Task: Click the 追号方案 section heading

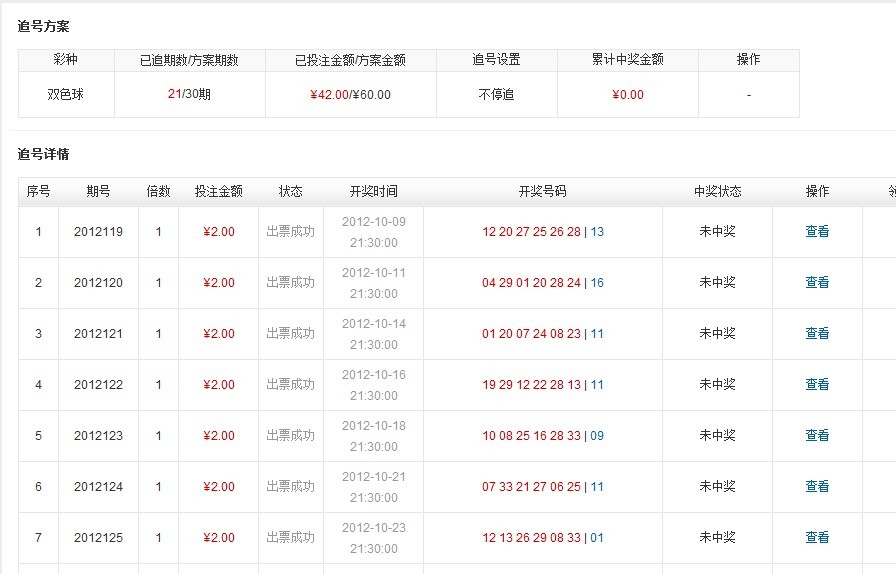Action: pos(43,27)
